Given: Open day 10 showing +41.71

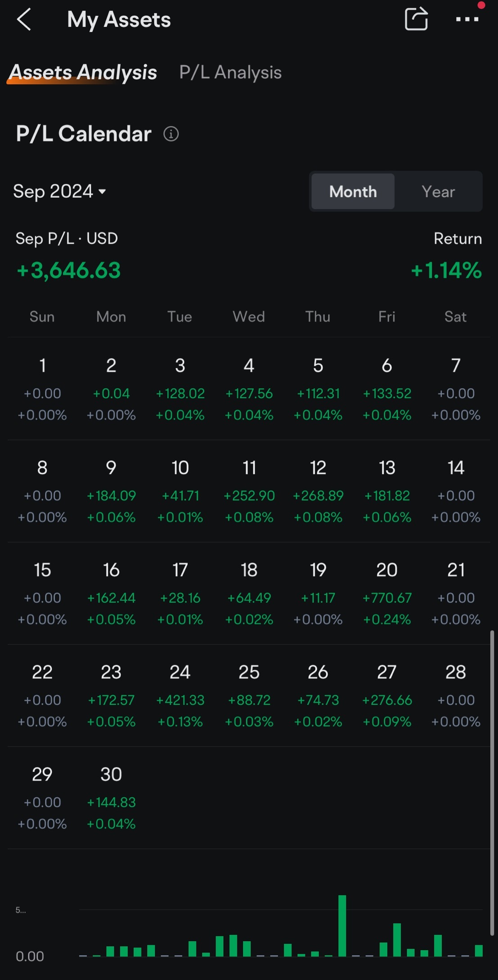Looking at the screenshot, I should tap(180, 491).
